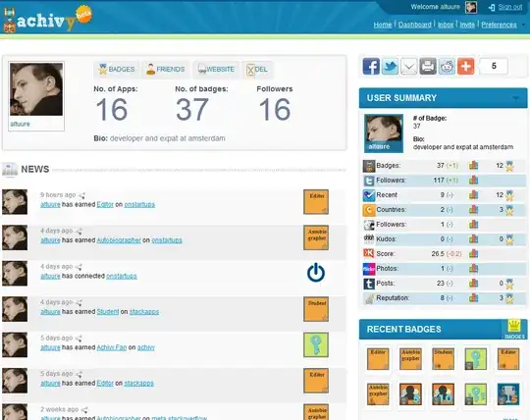The image size is (530, 420).
Task: Click the Klout icon beside Score
Action: tap(369, 254)
